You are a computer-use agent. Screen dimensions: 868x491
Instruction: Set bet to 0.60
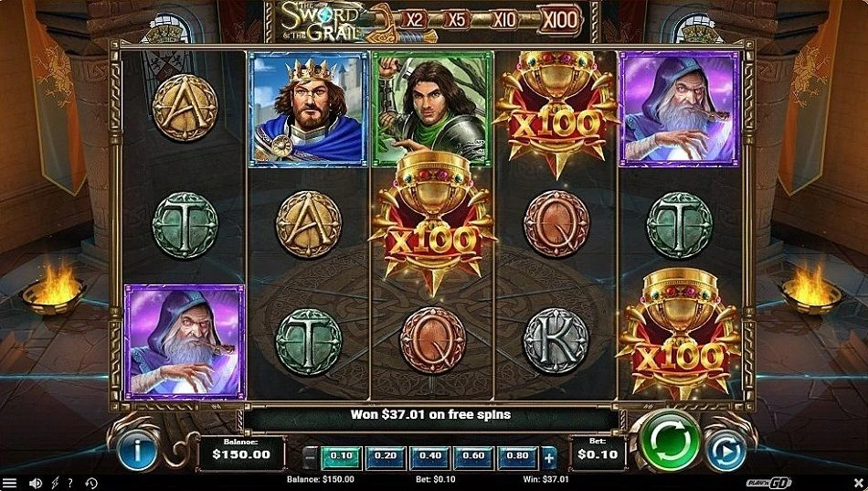pos(474,457)
